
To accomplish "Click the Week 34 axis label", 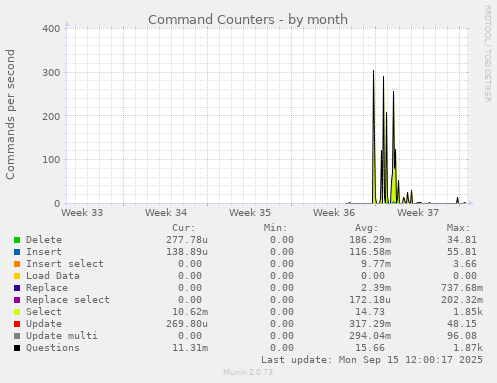I will point(166,212).
